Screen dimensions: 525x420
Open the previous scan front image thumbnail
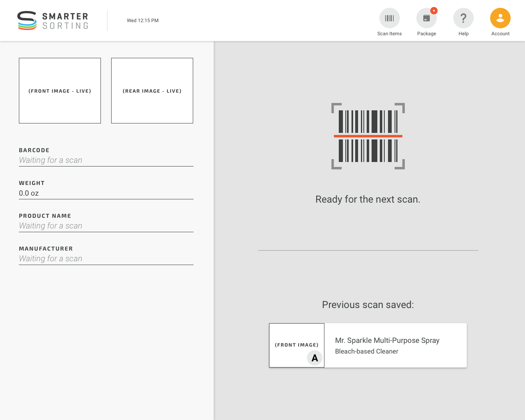[x=297, y=345]
